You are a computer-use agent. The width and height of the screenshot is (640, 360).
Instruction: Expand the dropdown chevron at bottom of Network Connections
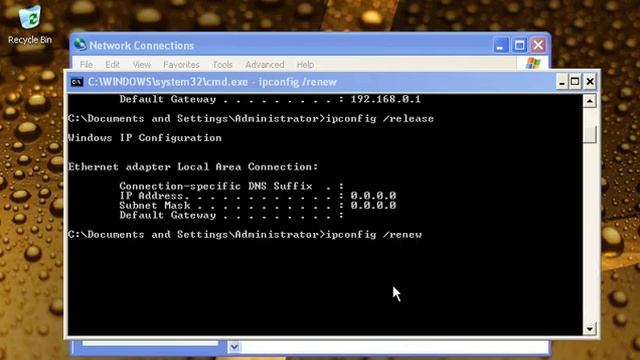click(234, 347)
